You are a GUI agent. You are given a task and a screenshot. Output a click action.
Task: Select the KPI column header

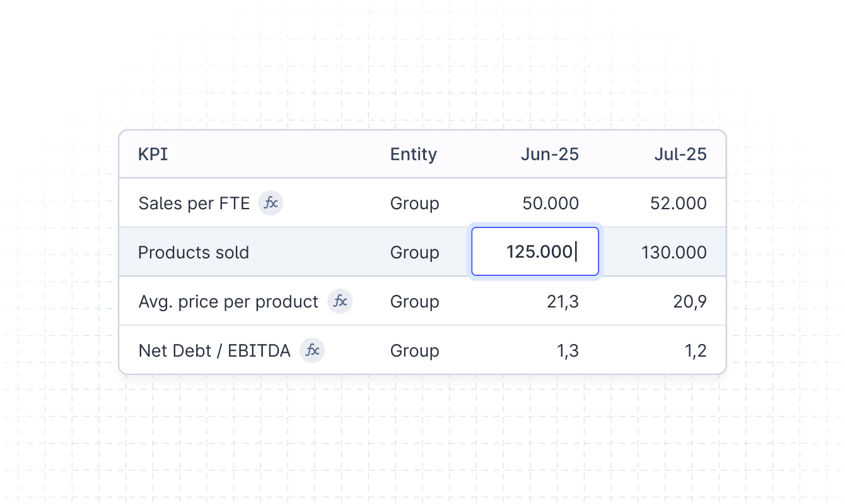pyautogui.click(x=153, y=154)
